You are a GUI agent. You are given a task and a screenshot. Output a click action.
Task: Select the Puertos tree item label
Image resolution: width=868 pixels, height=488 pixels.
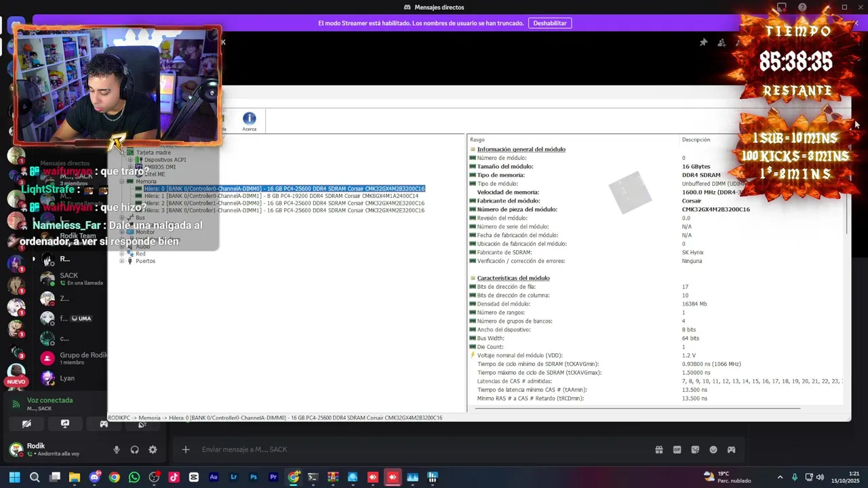click(x=145, y=261)
